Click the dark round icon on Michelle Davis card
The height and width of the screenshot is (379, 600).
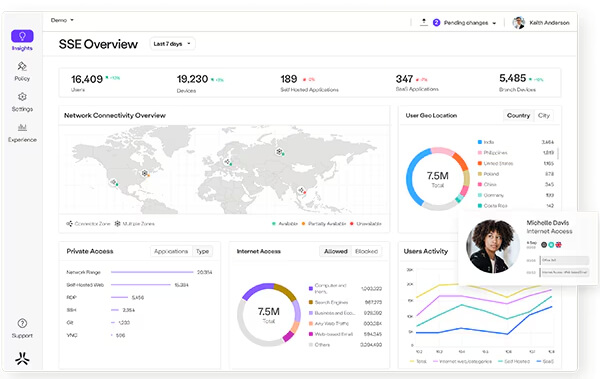coord(544,244)
